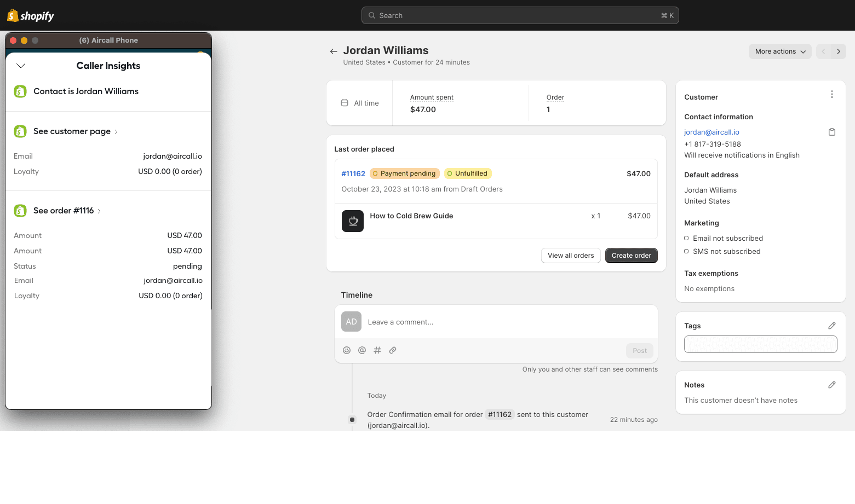Click the Tags input field
Screen dimensions: 855x504
coord(760,344)
